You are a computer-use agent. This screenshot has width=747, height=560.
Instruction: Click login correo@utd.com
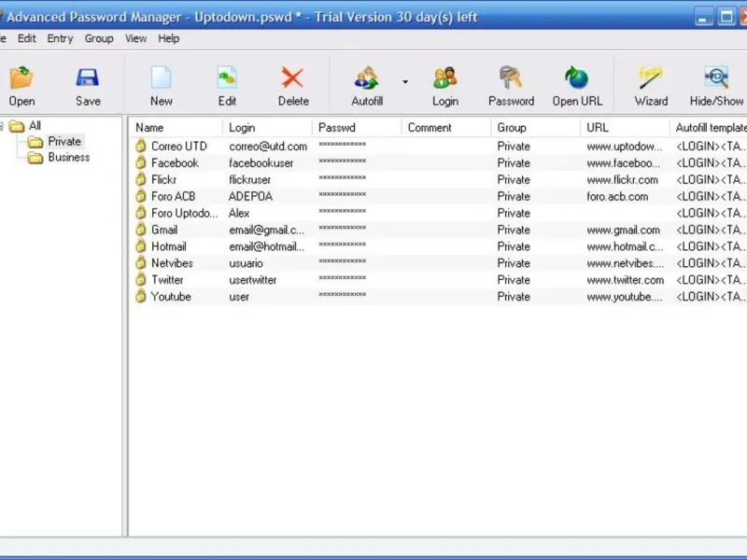tap(268, 147)
